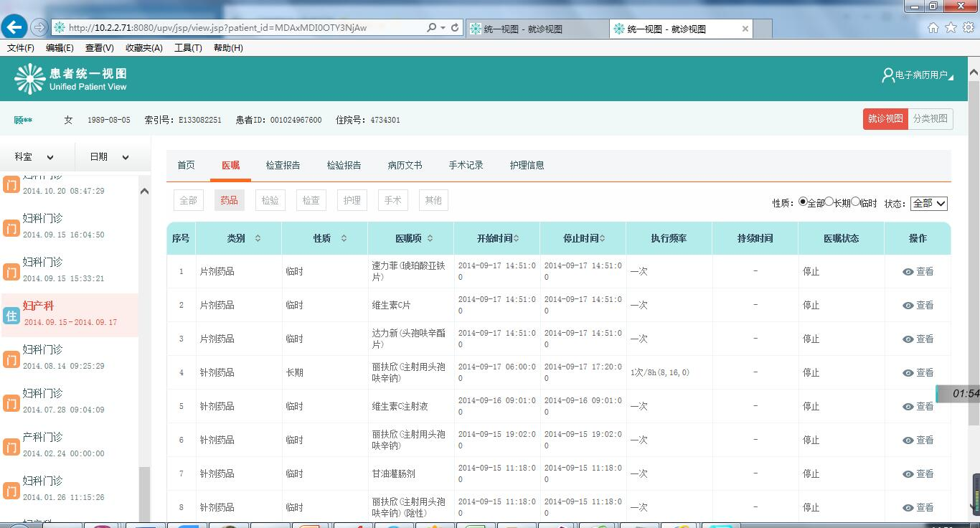Screen dimensions: 980x528
Task: Select the blue 住 inpatient icon for 妇产科
Action: pos(11,315)
